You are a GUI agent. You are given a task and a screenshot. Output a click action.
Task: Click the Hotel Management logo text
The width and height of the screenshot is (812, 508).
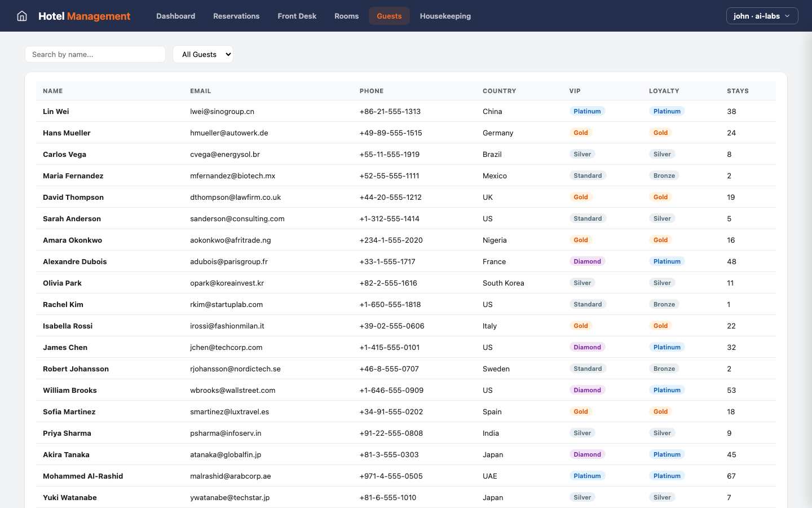[84, 16]
